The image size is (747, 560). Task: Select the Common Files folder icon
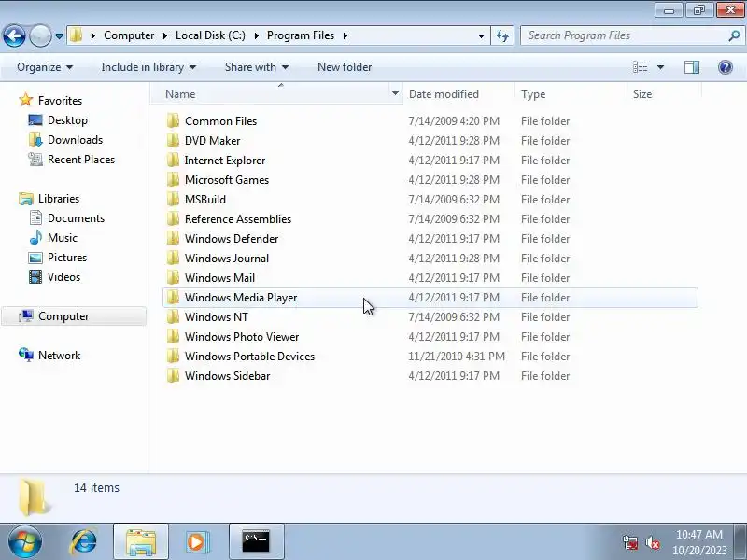click(173, 121)
